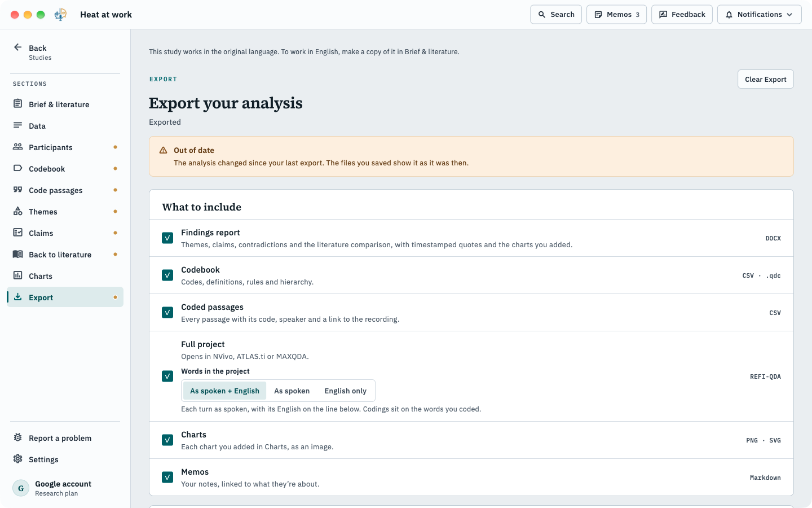The width and height of the screenshot is (812, 508).
Task: Uncheck the Charts export checkbox
Action: [x=167, y=440]
